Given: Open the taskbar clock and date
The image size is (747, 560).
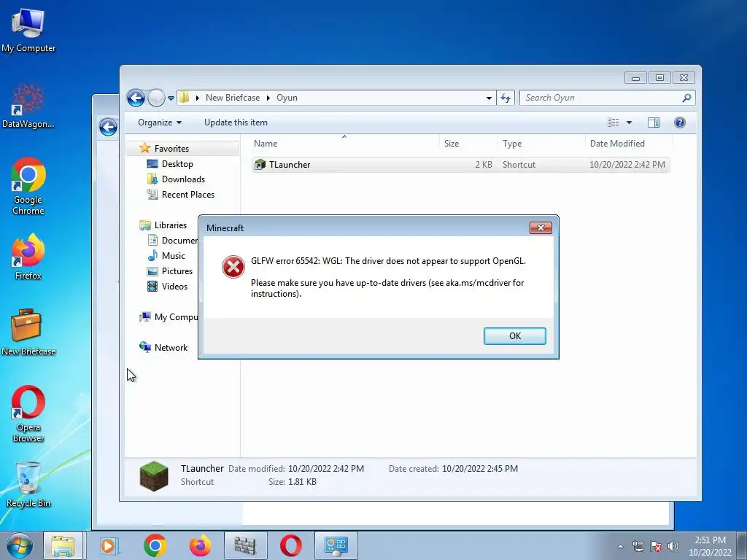Looking at the screenshot, I should [x=710, y=546].
